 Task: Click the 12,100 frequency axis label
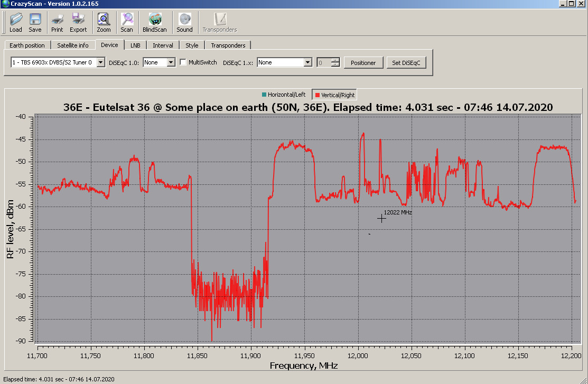pyautogui.click(x=464, y=355)
